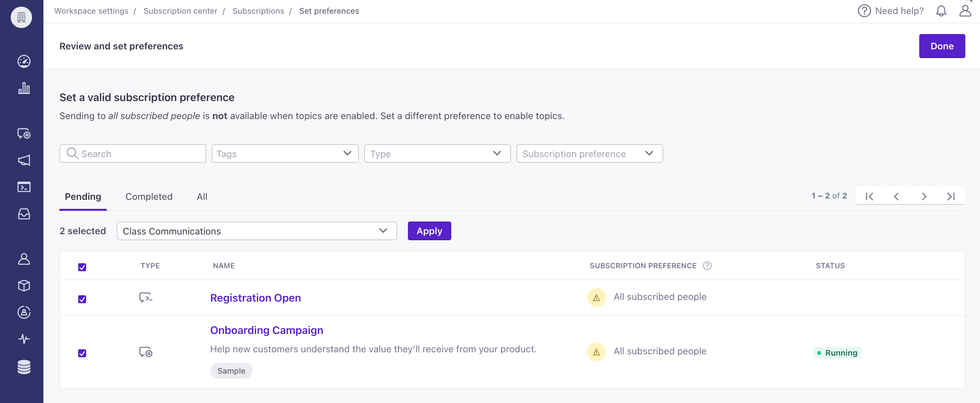Click the '2 selected' label

coord(82,231)
